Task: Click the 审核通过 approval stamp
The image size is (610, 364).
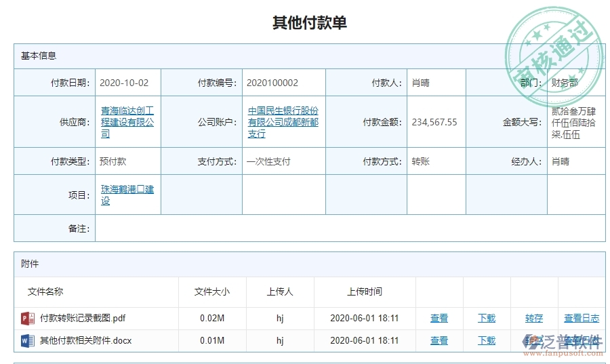Action: [x=555, y=48]
